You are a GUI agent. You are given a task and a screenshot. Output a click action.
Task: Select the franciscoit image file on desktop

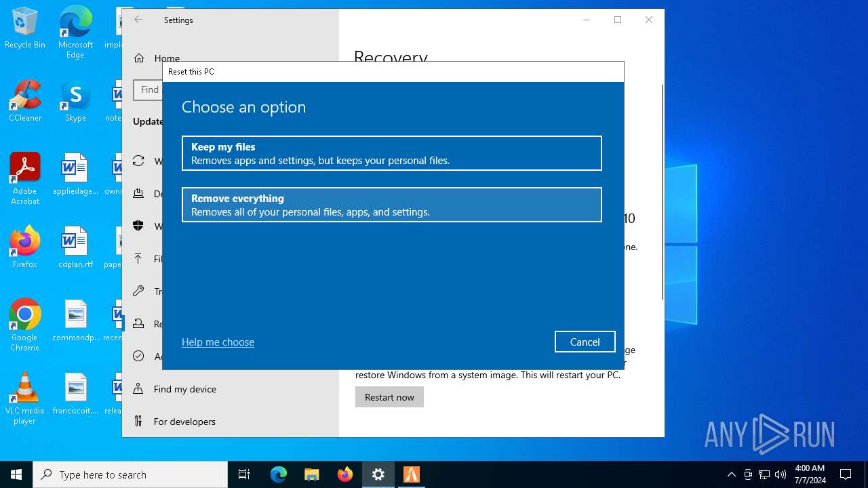click(x=75, y=394)
